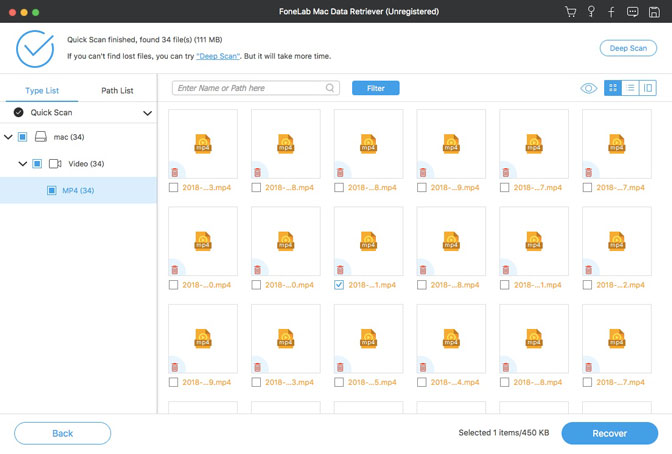
Task: Open the Facebook share icon
Action: (612, 12)
